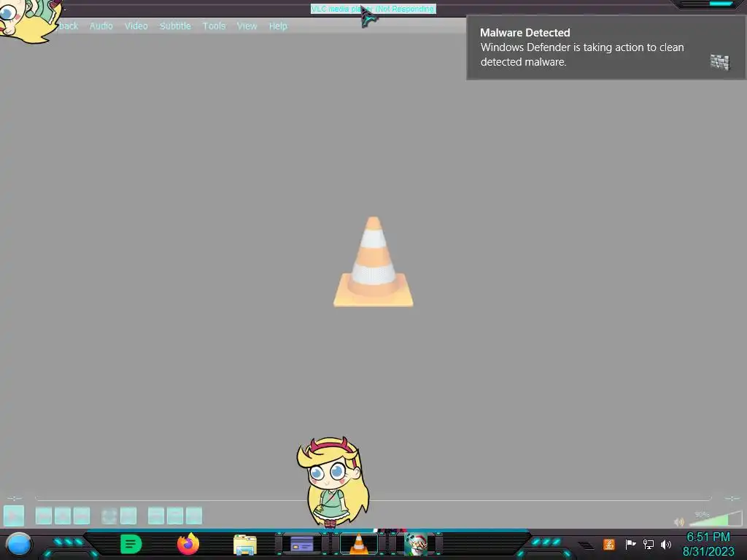Click the VLC title bar text

coord(373,9)
